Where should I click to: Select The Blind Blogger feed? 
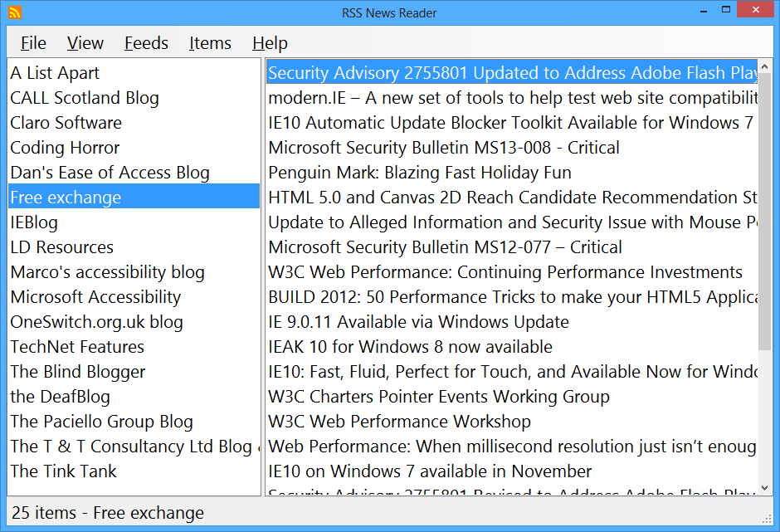pyautogui.click(x=134, y=371)
